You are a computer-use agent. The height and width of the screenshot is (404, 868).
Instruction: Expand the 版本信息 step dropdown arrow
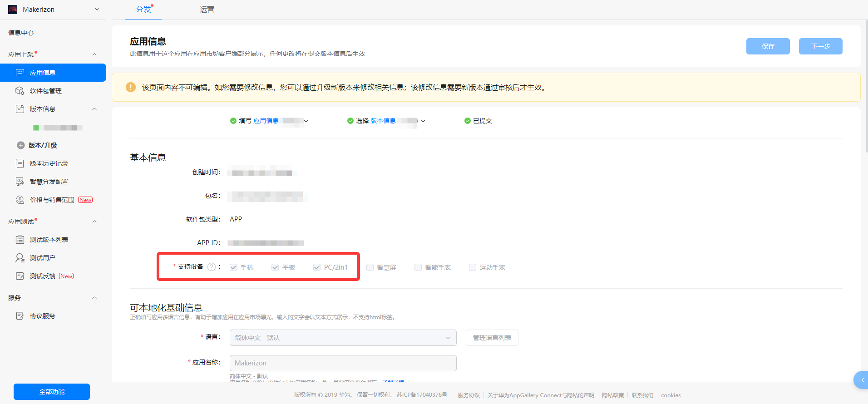423,121
